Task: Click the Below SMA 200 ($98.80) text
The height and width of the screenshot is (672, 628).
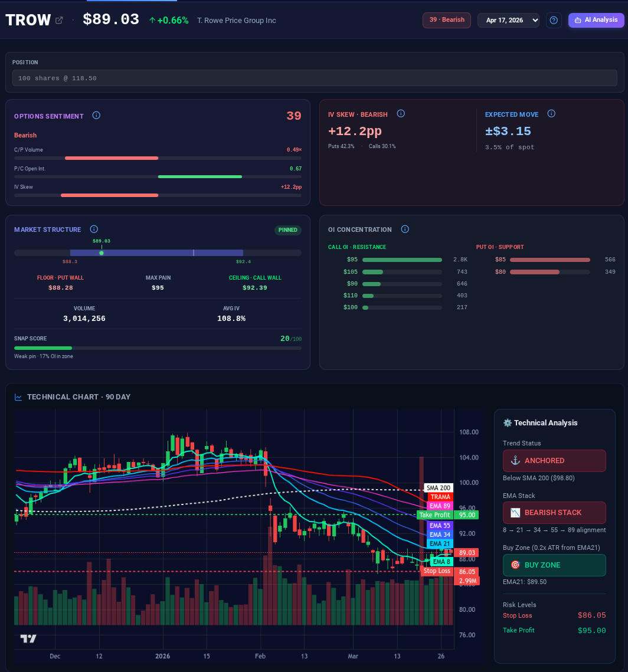Action: click(x=538, y=478)
